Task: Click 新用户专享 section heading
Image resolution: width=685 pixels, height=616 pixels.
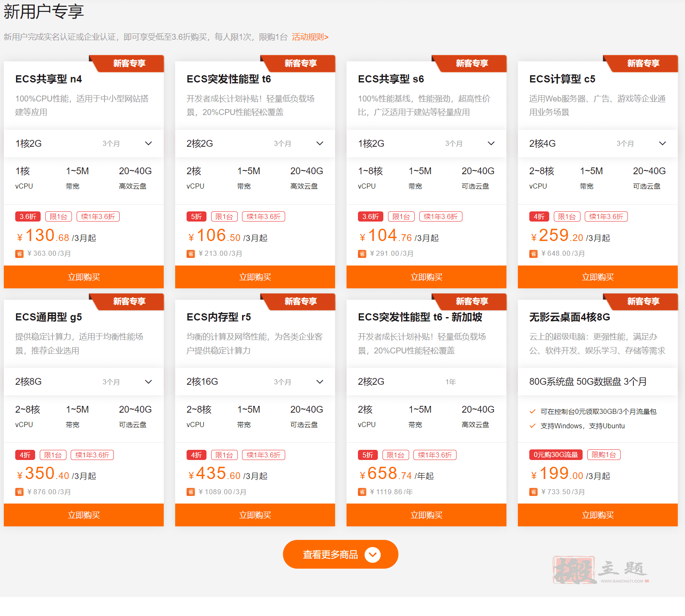Action: [x=44, y=11]
